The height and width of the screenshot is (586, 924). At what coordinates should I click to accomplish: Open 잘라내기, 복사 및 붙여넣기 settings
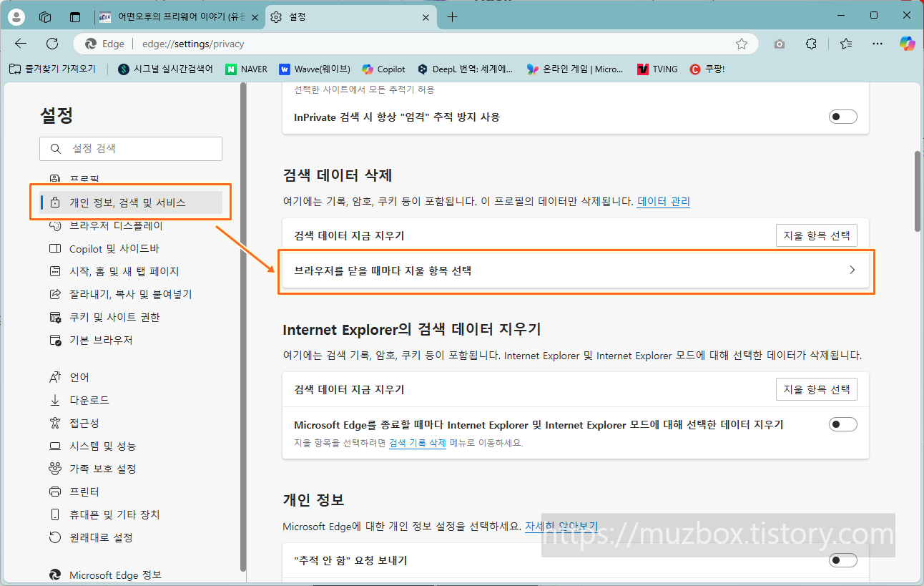click(131, 294)
